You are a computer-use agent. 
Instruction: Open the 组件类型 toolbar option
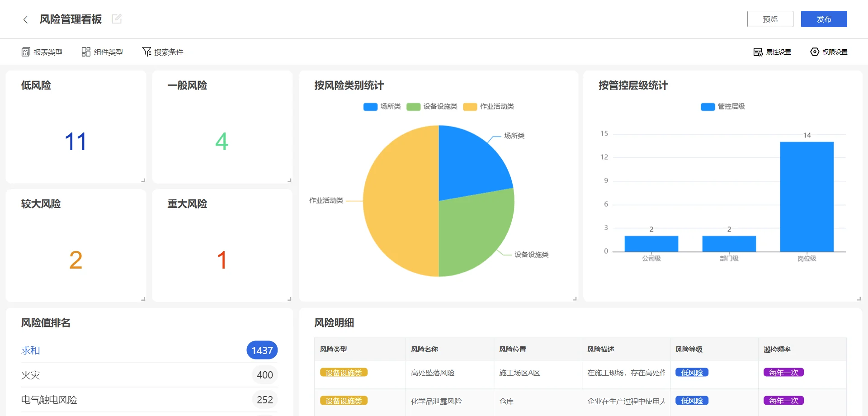point(102,52)
